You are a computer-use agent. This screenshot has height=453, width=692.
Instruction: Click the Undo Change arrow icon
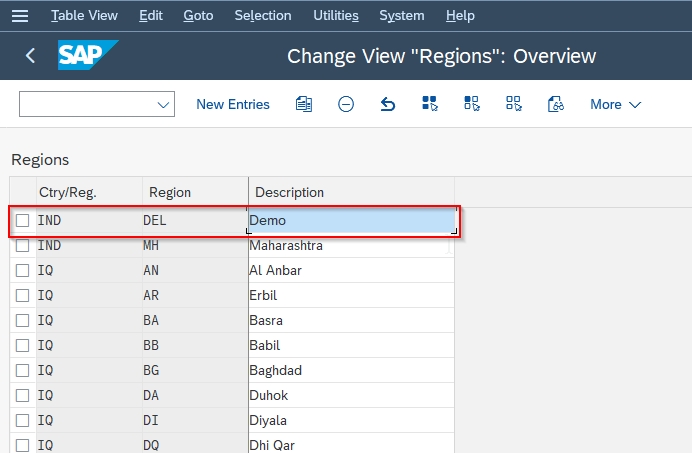click(x=387, y=105)
